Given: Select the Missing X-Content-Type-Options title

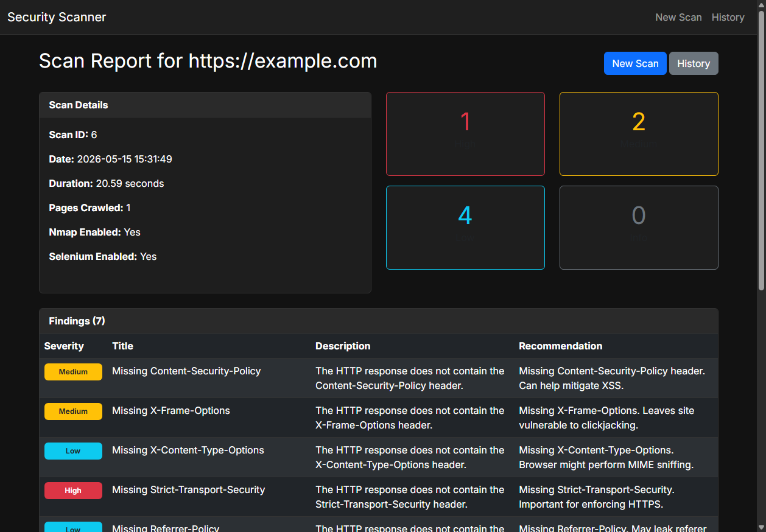Looking at the screenshot, I should [188, 450].
